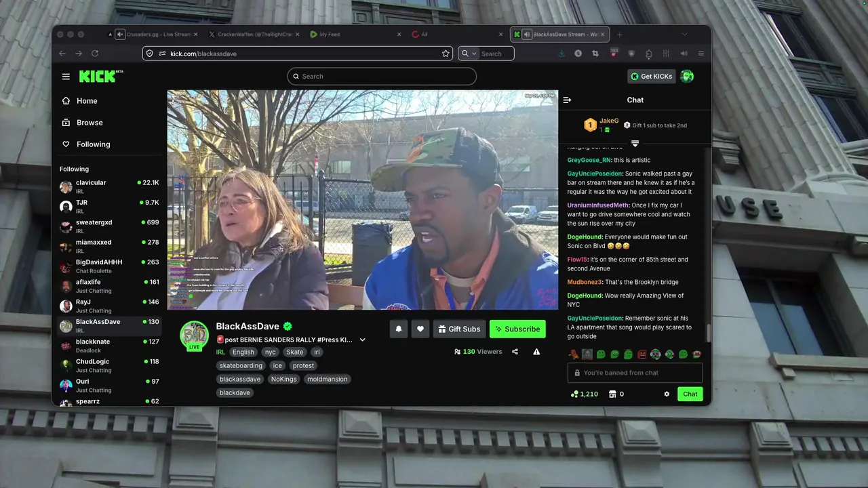
Task: Toggle stream notifications with the bell icon
Action: pos(399,329)
